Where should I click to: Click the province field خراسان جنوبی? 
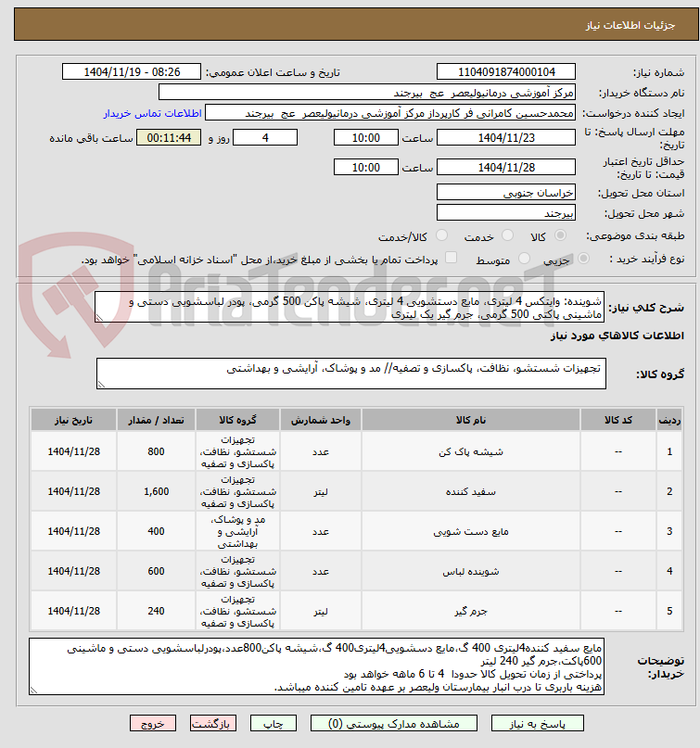point(506,192)
